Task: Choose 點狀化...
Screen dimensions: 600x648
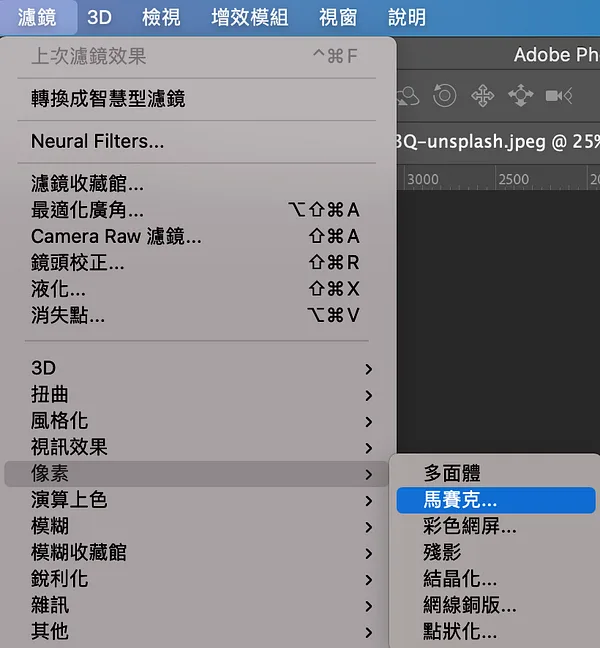Action: click(496, 632)
